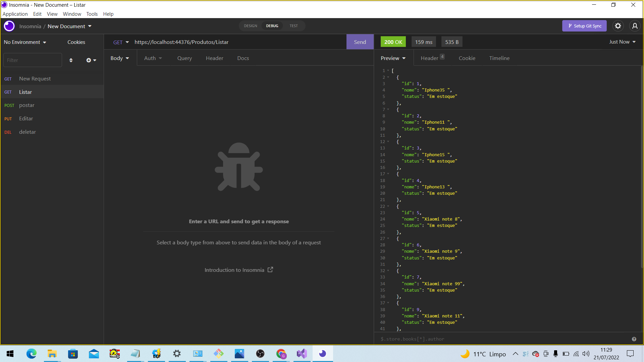Open the request Docs tab

[243, 58]
